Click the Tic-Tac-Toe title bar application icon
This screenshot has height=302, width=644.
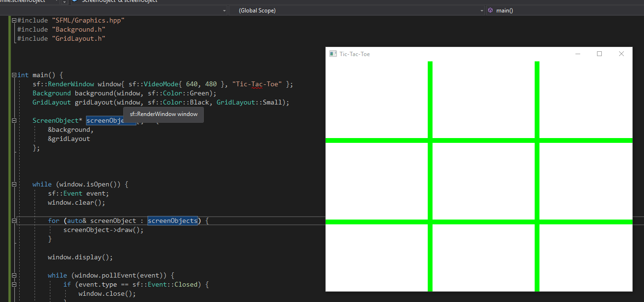(333, 54)
